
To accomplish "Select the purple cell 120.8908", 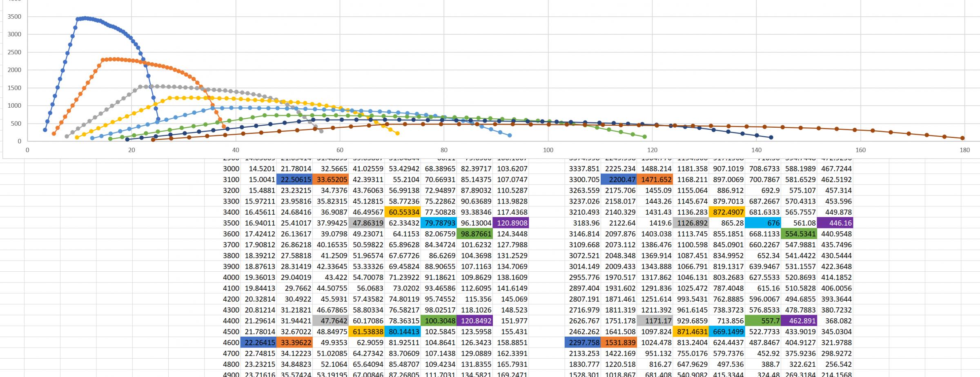I will (510, 223).
